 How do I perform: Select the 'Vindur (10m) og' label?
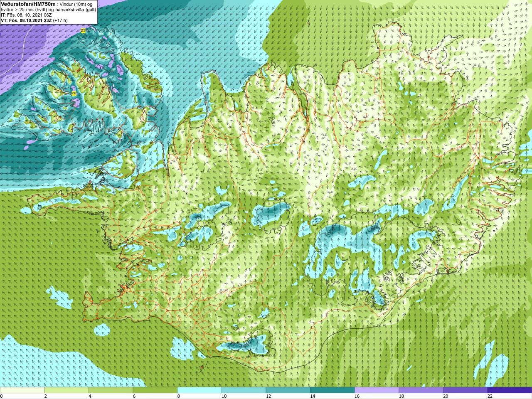coord(76,4)
